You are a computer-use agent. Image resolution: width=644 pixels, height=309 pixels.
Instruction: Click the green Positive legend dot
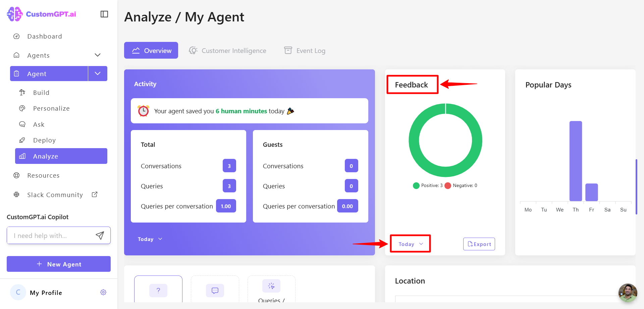[416, 186]
